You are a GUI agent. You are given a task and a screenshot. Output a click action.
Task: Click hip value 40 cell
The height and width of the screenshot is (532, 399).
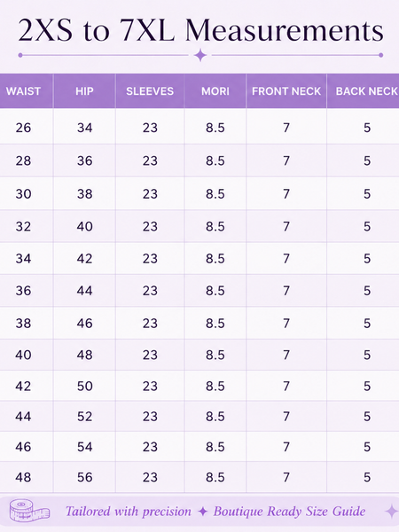point(84,226)
